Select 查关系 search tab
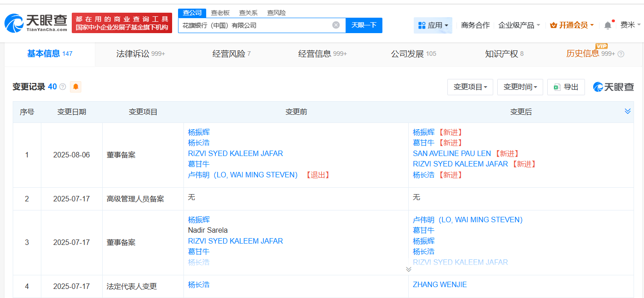This screenshot has width=644, height=298. [248, 13]
